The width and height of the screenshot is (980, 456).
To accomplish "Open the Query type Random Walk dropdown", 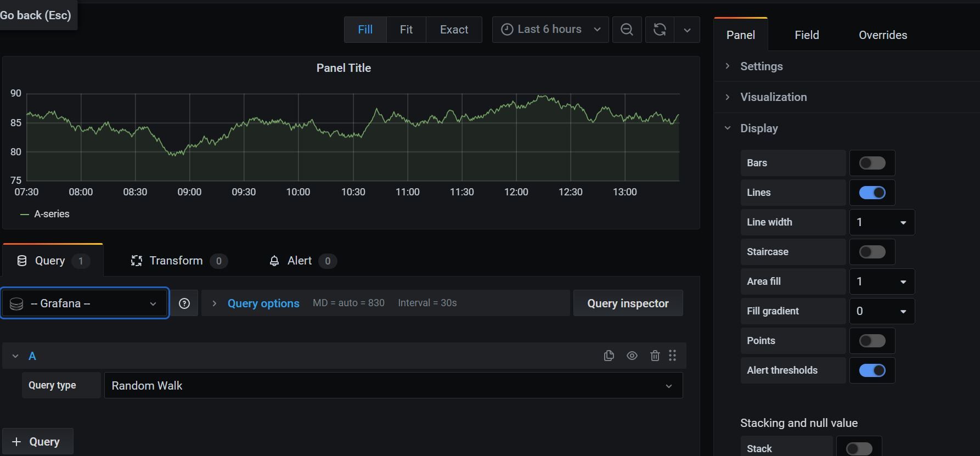I will pyautogui.click(x=393, y=386).
